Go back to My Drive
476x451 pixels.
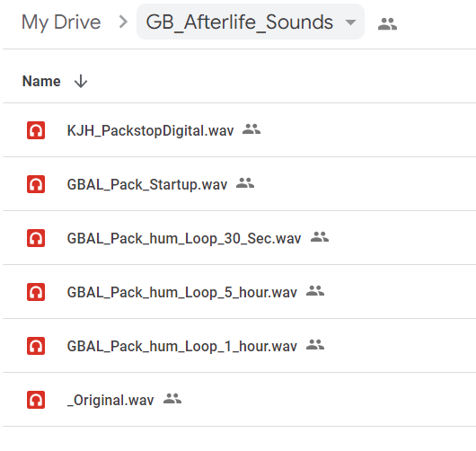click(x=61, y=22)
